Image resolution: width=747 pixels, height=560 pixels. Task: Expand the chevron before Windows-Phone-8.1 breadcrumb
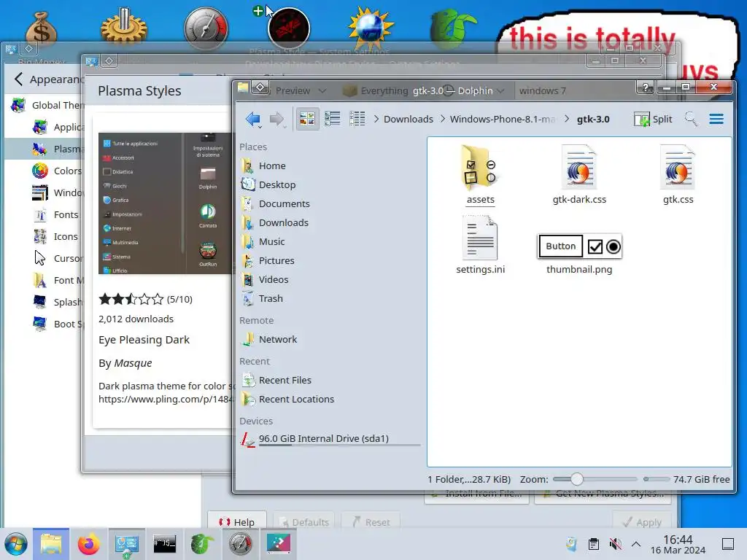(443, 119)
